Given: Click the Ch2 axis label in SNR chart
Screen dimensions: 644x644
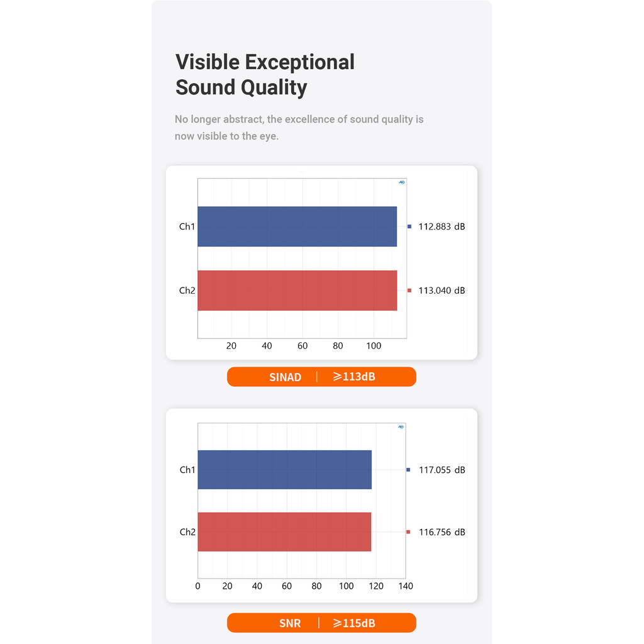Looking at the screenshot, I should (x=187, y=532).
